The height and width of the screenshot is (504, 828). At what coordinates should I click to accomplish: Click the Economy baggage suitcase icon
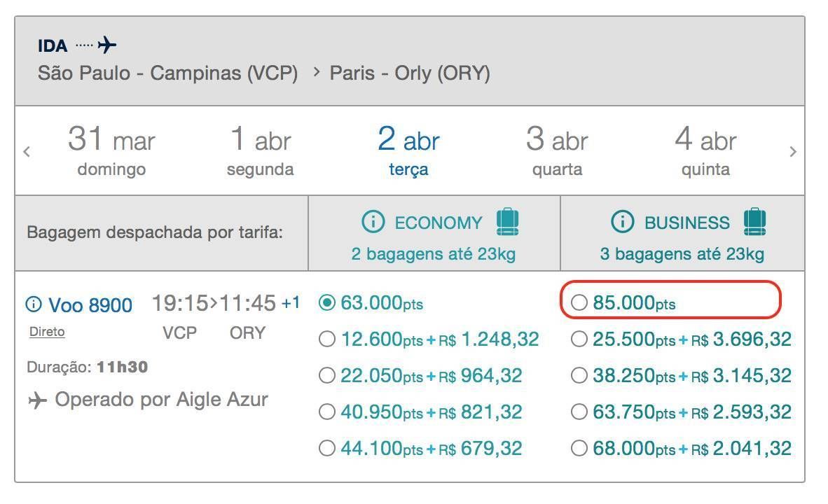coord(507,222)
